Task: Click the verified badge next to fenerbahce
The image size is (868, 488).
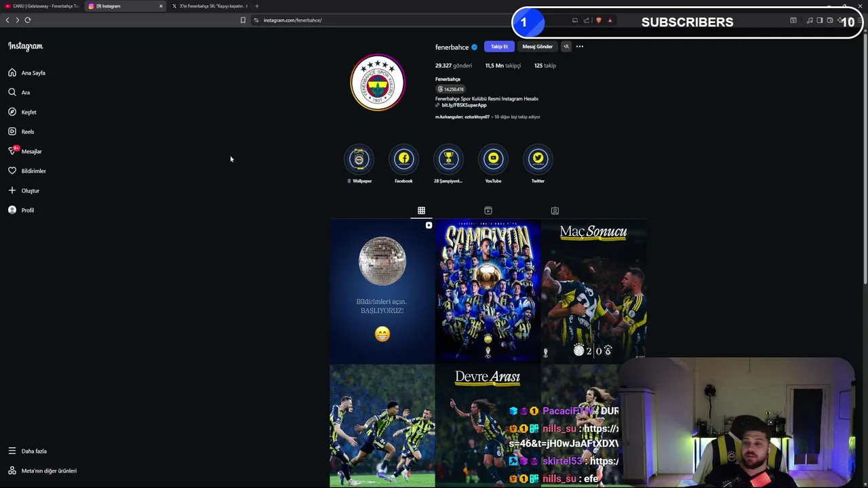Action: (x=475, y=47)
